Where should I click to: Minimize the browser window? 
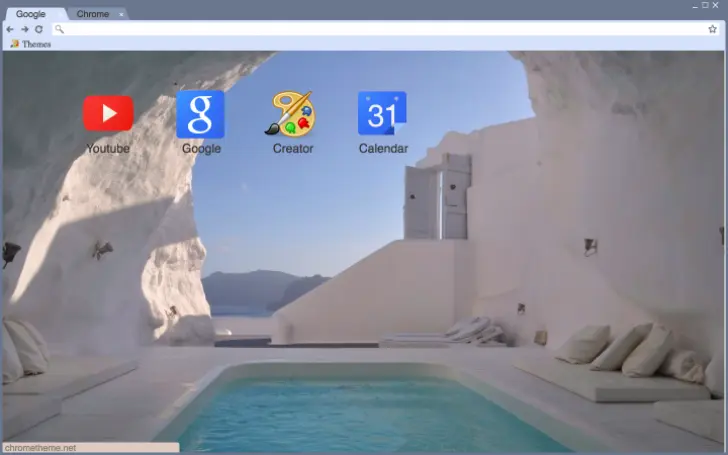pos(693,6)
